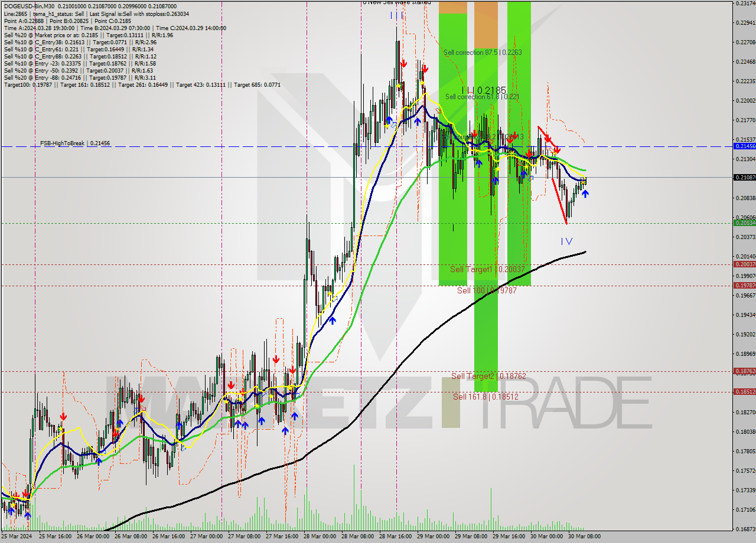Click the 0.22002 price axis value
756x543 pixels.
(x=745, y=101)
